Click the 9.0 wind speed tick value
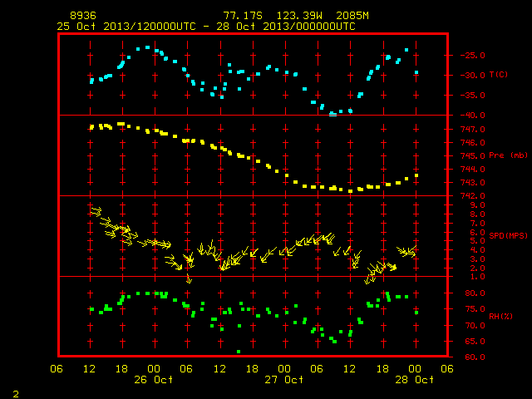Screen dimensions: 532x399 pos(477,205)
